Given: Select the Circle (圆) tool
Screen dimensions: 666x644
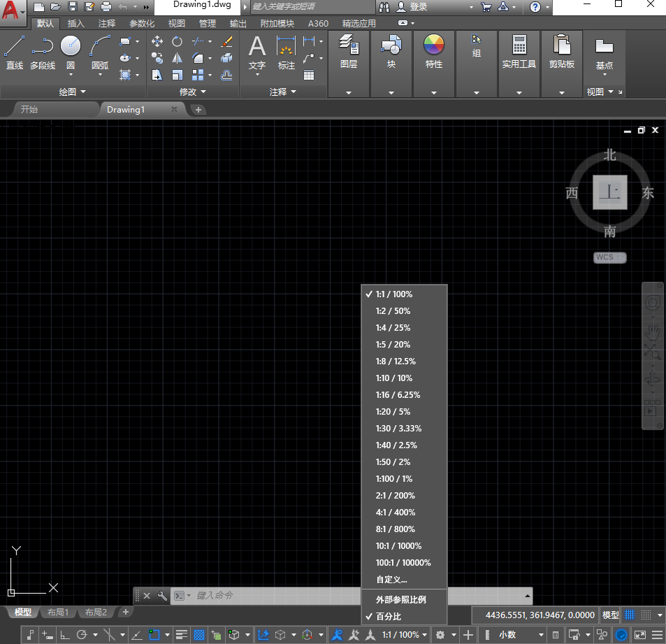Looking at the screenshot, I should pyautogui.click(x=71, y=52).
